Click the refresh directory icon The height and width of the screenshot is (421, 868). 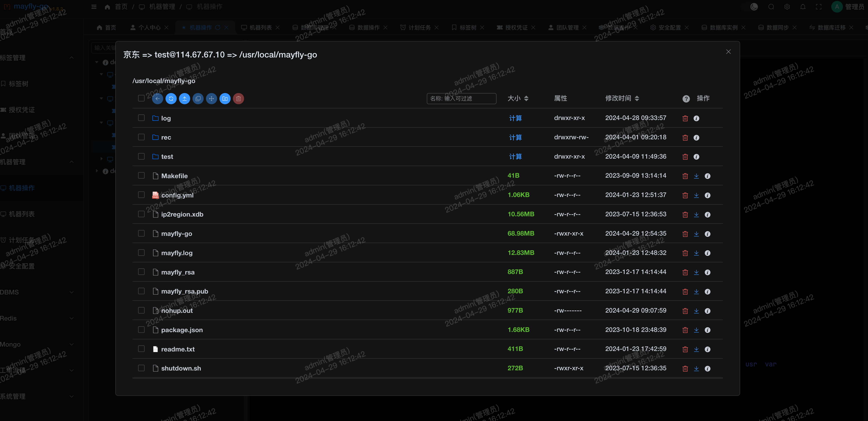(171, 98)
